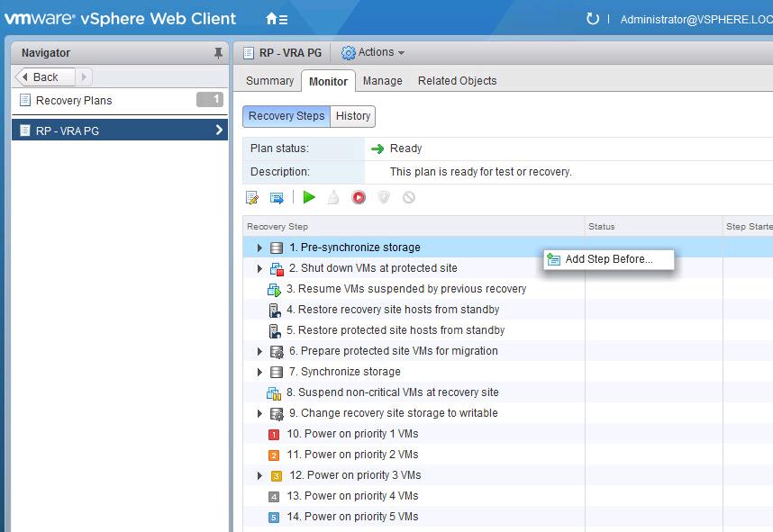Select step 13 Power on priority 4 VMs
The image size is (773, 532).
coord(352,496)
